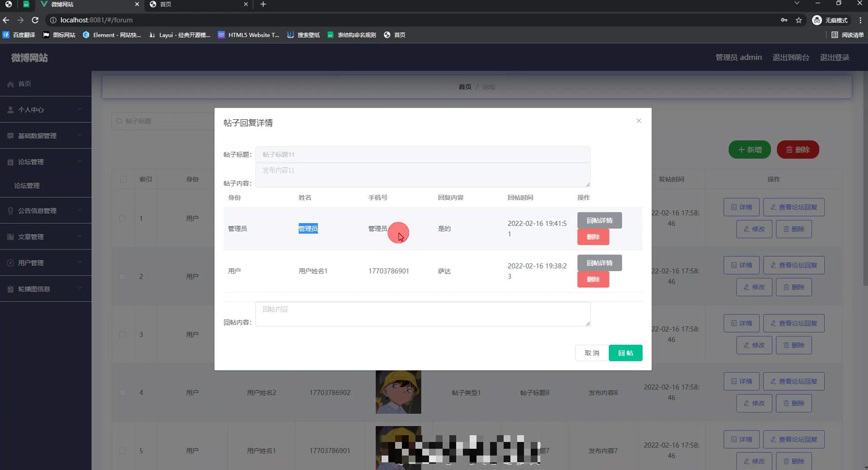Open 阅读清单 reading list
The image size is (868, 470).
[848, 35]
